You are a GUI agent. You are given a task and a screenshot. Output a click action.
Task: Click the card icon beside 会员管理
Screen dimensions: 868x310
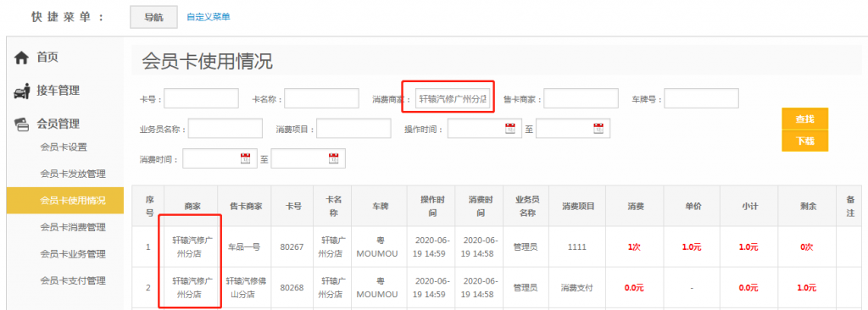[x=21, y=125]
